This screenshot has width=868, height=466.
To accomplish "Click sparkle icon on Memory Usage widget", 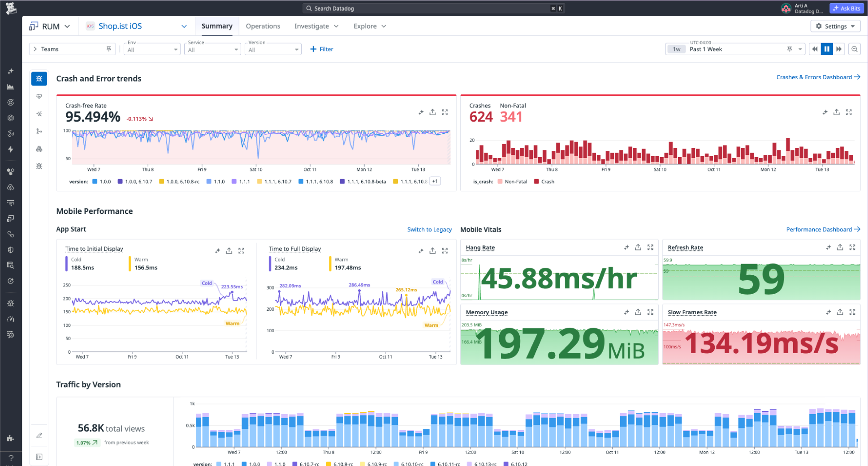I will tap(626, 312).
